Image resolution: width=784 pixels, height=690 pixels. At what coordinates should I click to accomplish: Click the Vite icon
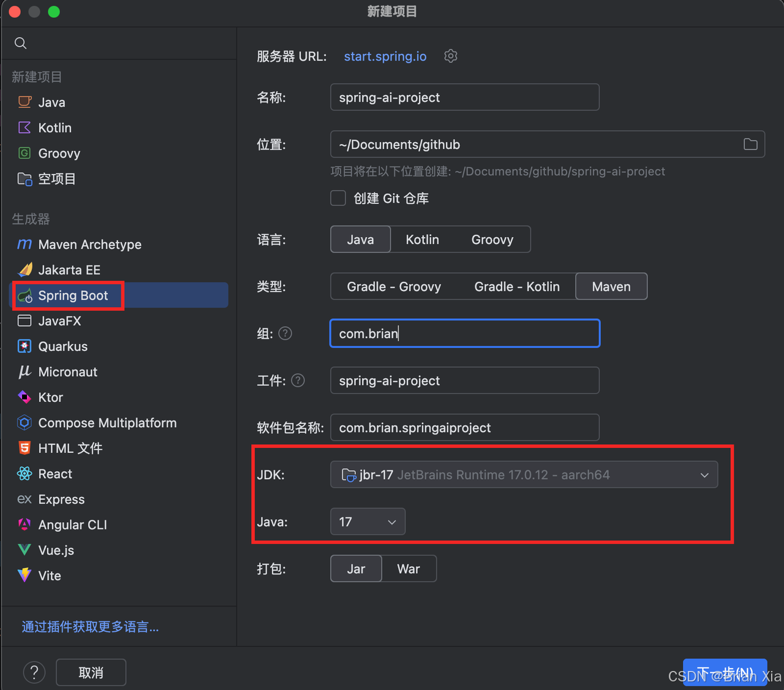[x=24, y=575]
